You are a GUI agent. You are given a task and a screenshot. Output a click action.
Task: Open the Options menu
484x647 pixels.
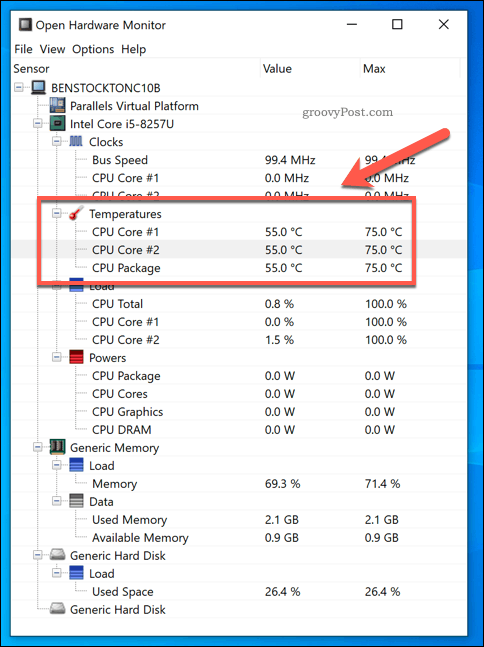[x=93, y=49]
